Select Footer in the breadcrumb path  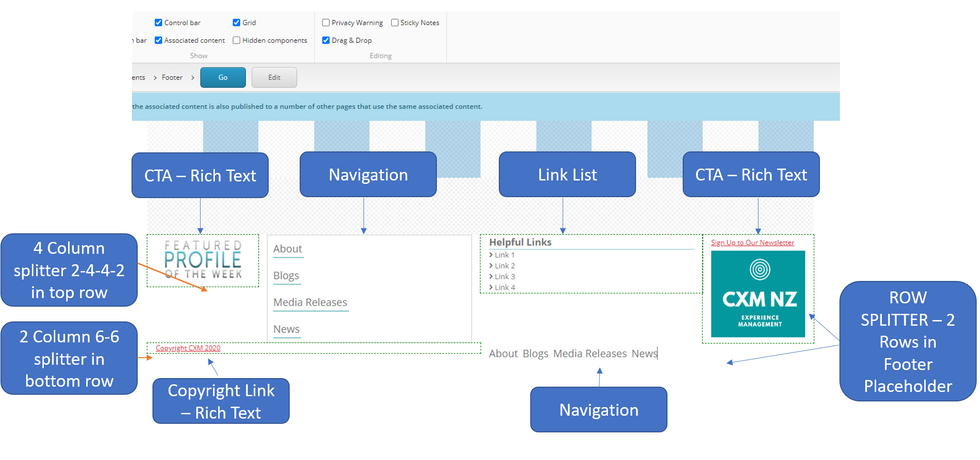click(172, 77)
